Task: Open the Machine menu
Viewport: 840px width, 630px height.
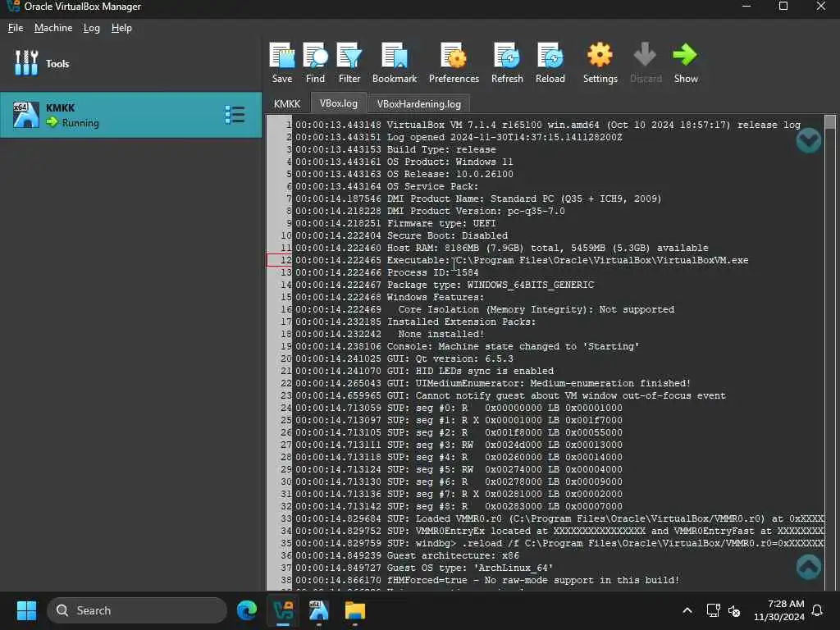Action: tap(53, 28)
